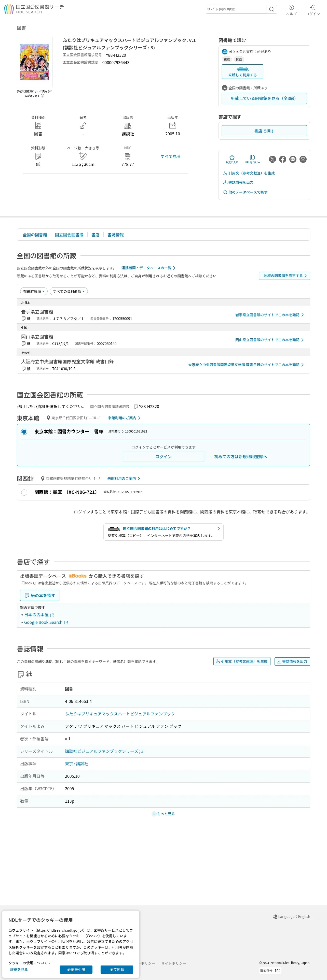This screenshot has width=327, height=980.
Task: Click the 資料形態 paper icon
Action: [x=38, y=156]
